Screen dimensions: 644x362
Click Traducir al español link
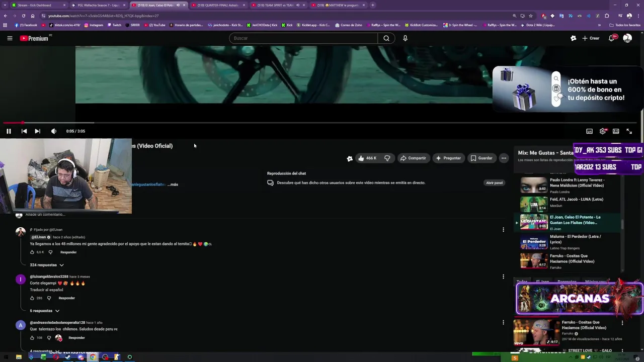click(46, 290)
